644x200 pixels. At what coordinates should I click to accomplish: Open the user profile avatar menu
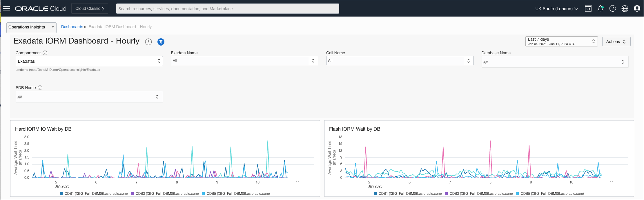[x=637, y=8]
